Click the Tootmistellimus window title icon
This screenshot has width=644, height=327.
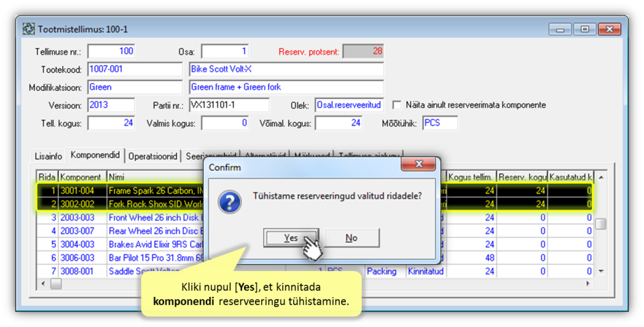coord(28,29)
